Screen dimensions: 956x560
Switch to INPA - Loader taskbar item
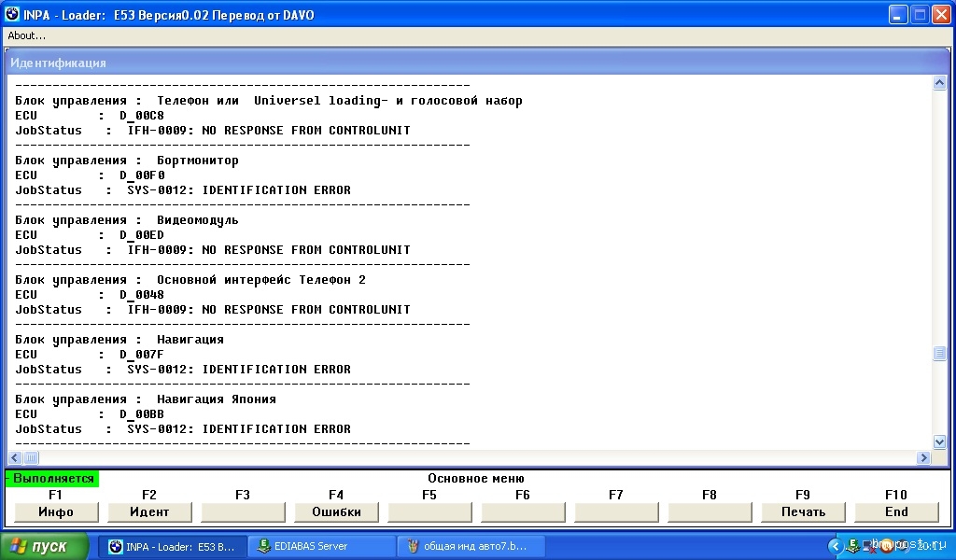173,546
